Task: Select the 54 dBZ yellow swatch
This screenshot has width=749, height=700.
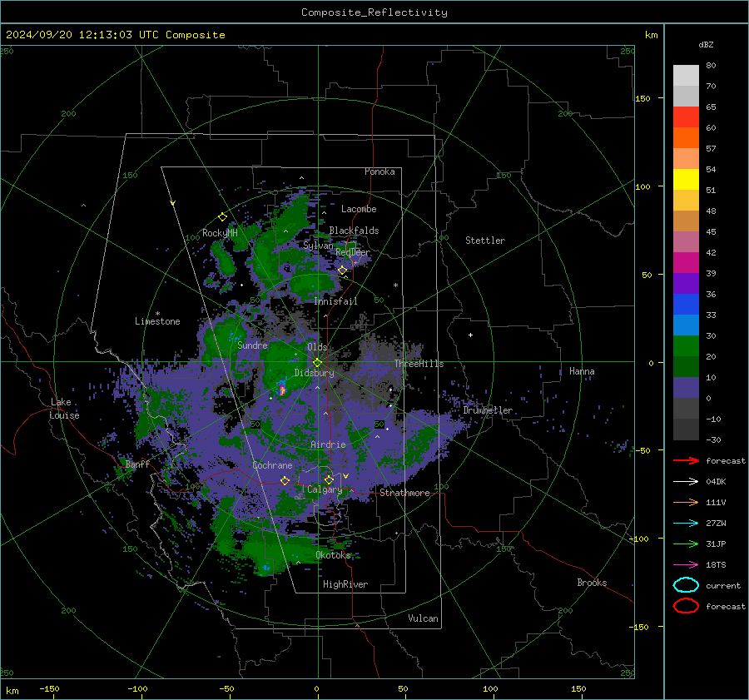Action: (686, 179)
